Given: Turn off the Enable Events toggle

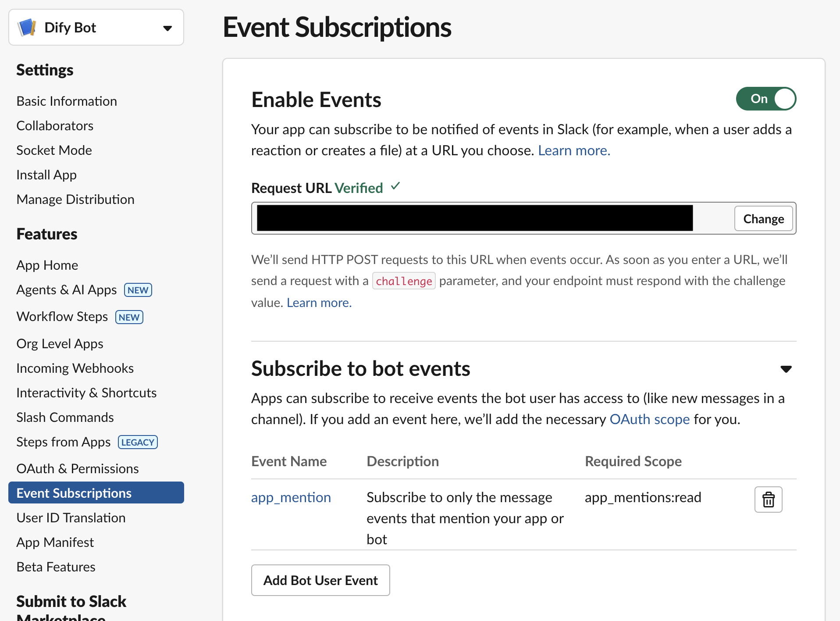Looking at the screenshot, I should coord(765,99).
